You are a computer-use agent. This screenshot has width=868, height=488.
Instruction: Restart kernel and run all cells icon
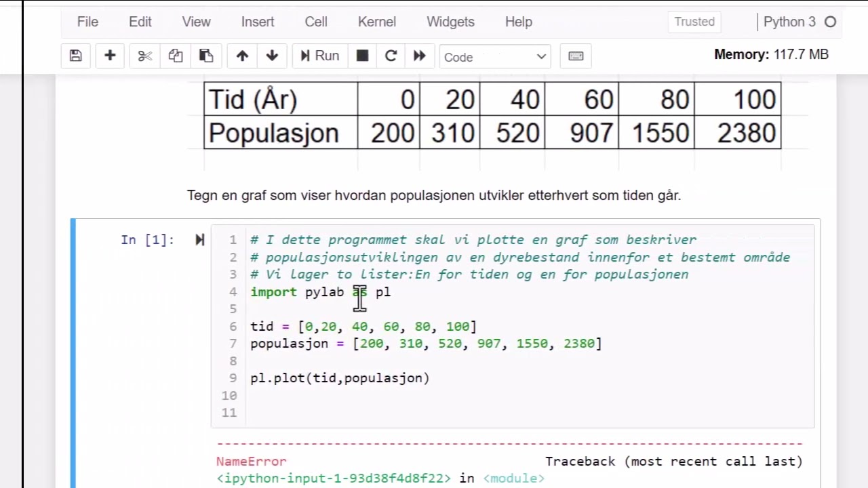coord(419,56)
